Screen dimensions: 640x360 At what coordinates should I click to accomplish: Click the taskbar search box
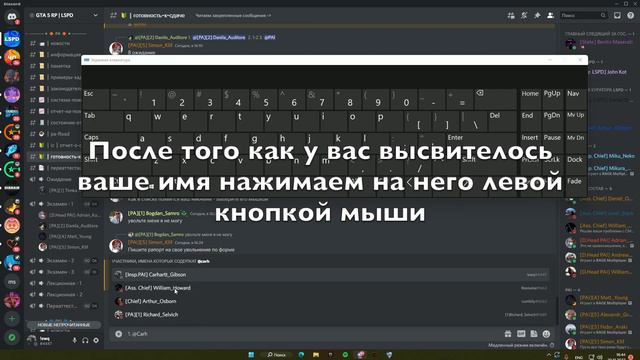click(276, 355)
